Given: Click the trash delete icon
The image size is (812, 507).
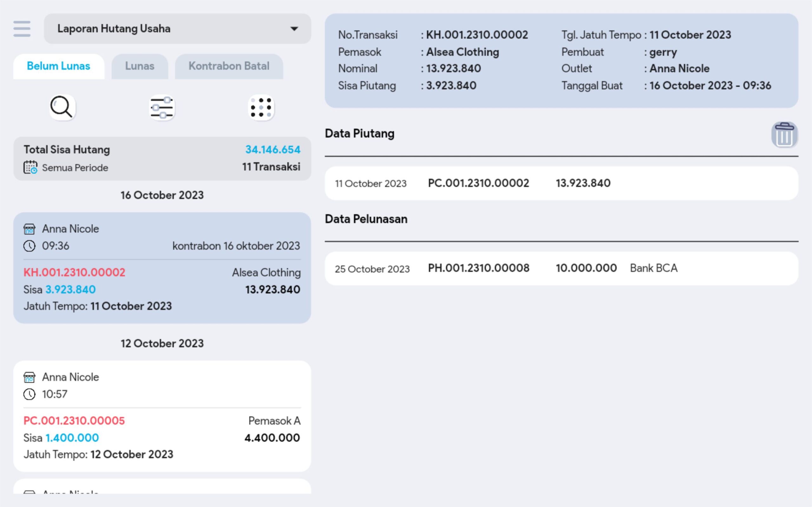Looking at the screenshot, I should tap(784, 135).
